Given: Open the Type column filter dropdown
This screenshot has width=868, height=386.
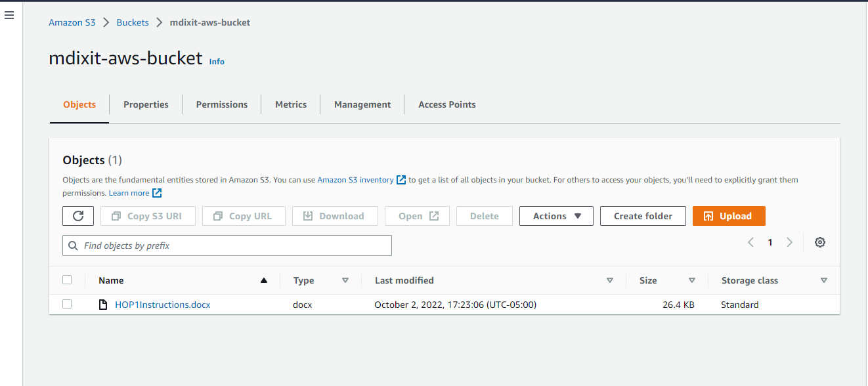Looking at the screenshot, I should coord(346,280).
